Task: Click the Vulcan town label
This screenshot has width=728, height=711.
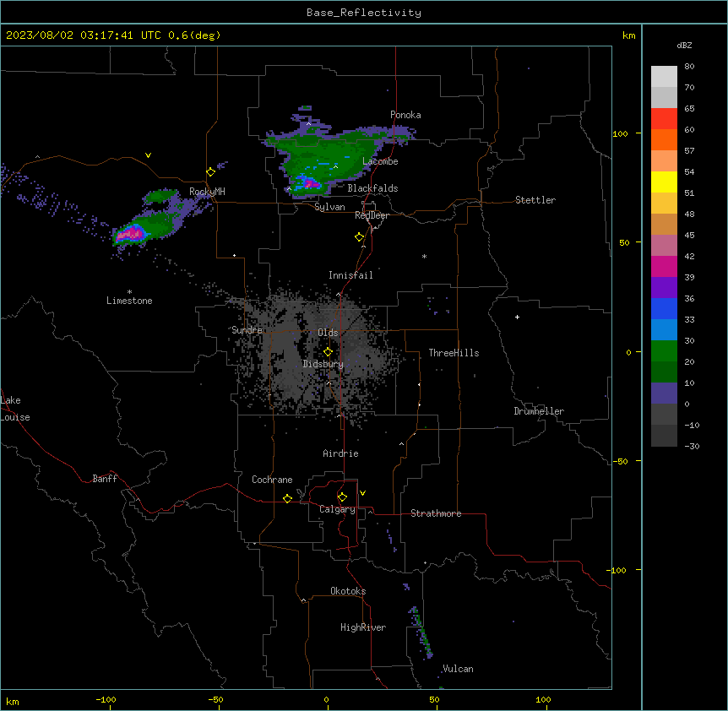Action: (x=458, y=669)
